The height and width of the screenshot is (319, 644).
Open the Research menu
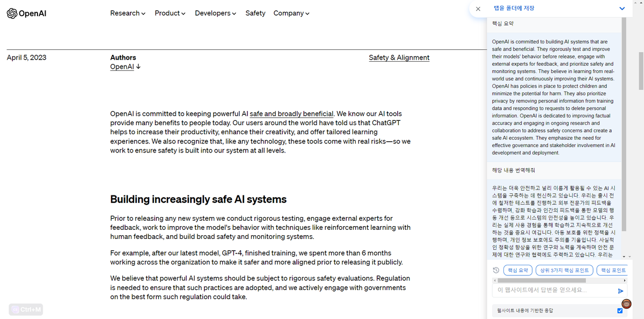pyautogui.click(x=128, y=13)
